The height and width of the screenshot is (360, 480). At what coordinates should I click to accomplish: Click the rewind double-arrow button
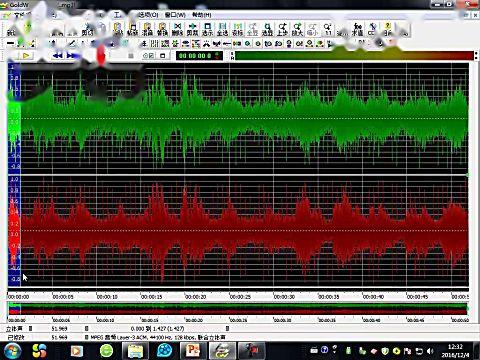point(57,56)
